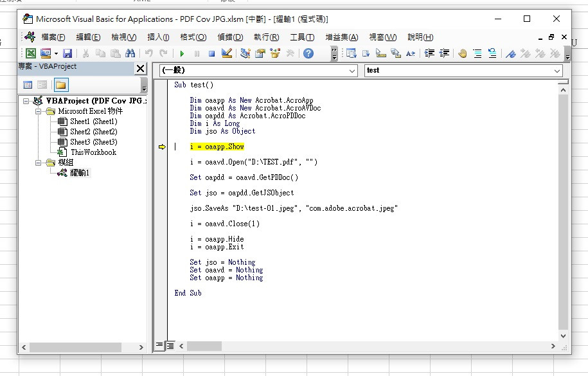The height and width of the screenshot is (376, 588).
Task: Open project panel toolbar overflow arrow
Action: click(x=143, y=85)
